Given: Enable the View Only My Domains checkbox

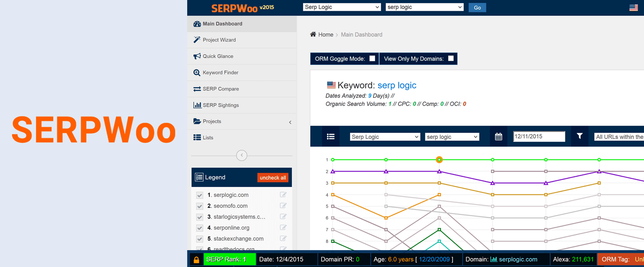Looking at the screenshot, I should (x=451, y=58).
